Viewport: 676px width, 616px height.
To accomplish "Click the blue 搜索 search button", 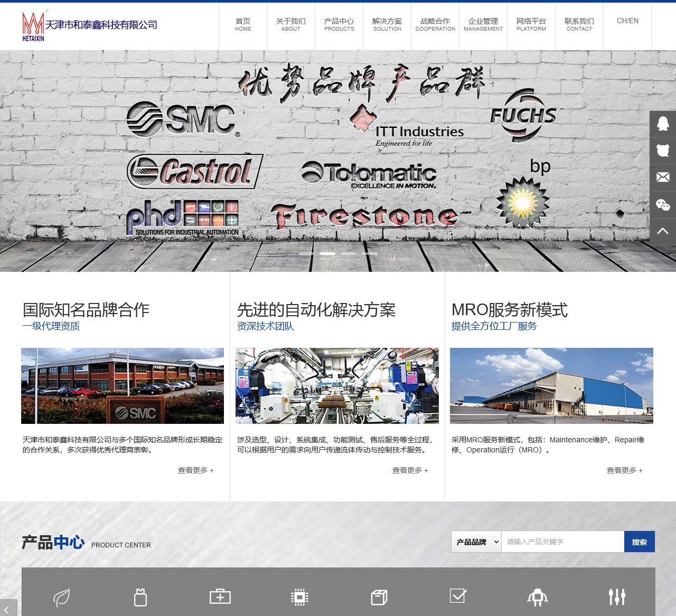I will (x=640, y=542).
